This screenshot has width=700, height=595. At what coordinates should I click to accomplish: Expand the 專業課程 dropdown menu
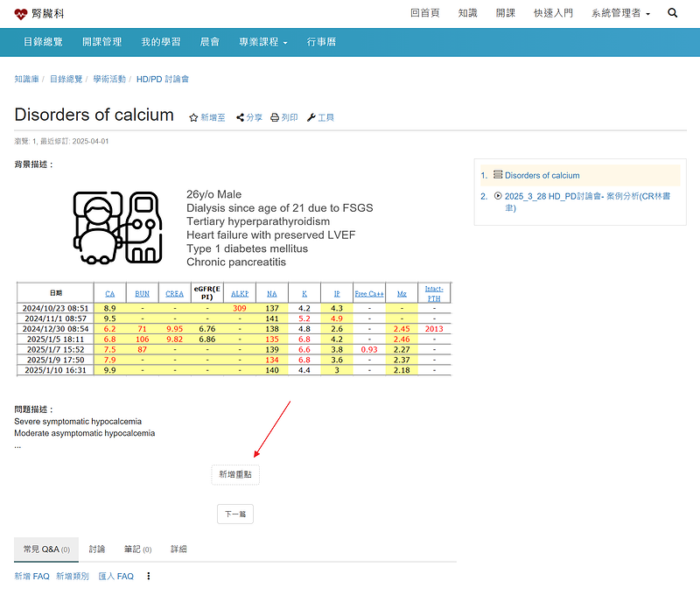(262, 42)
